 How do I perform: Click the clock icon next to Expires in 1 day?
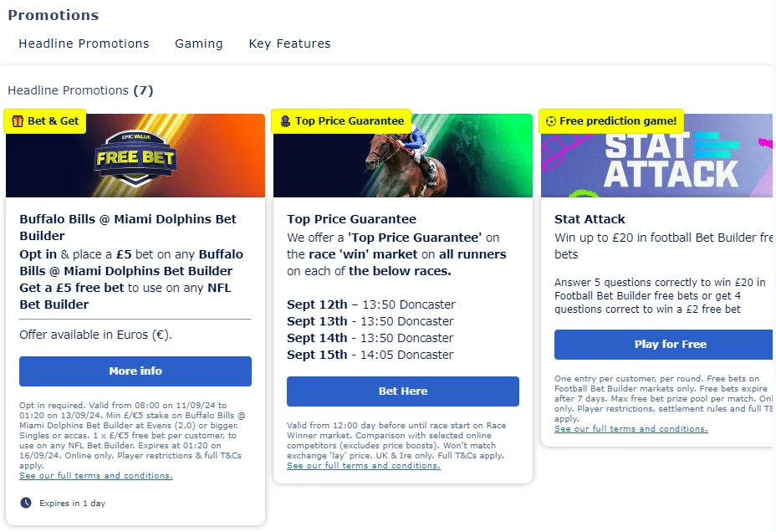24,503
